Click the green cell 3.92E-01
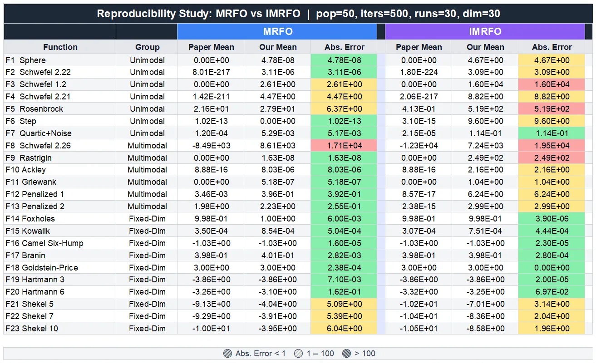 [345, 194]
